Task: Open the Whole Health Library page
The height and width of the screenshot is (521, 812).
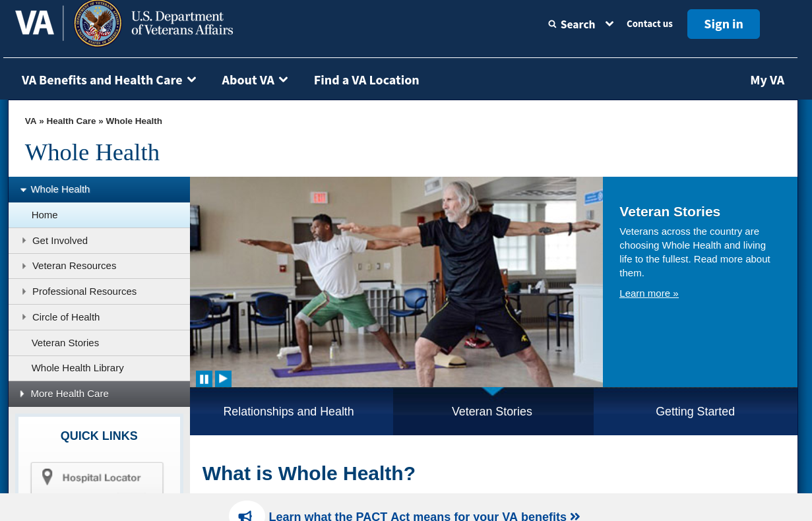Action: click(77, 368)
